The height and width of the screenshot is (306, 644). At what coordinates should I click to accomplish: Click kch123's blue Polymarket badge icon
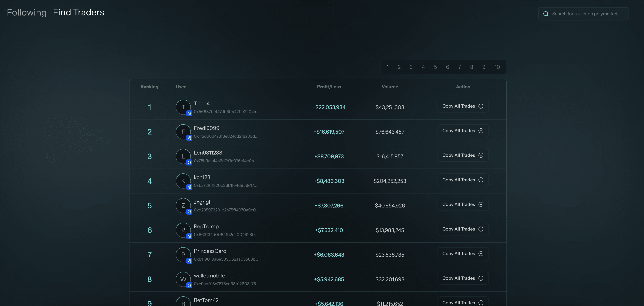(x=189, y=187)
